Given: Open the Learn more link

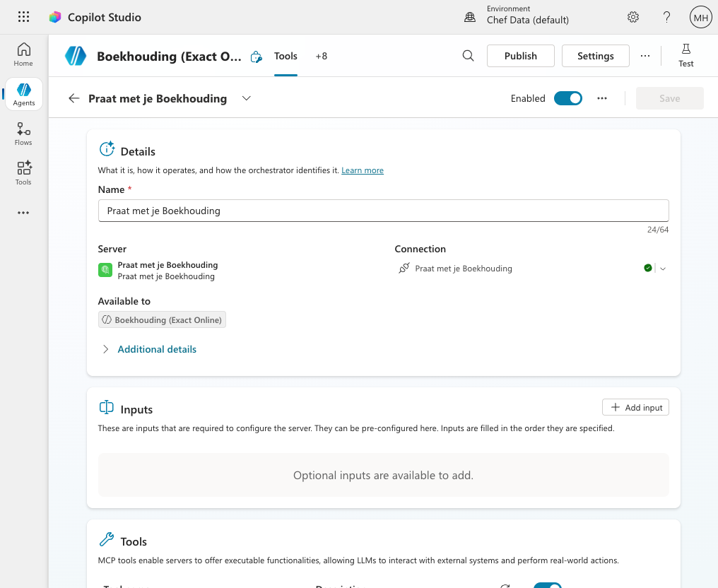Looking at the screenshot, I should [x=363, y=170].
